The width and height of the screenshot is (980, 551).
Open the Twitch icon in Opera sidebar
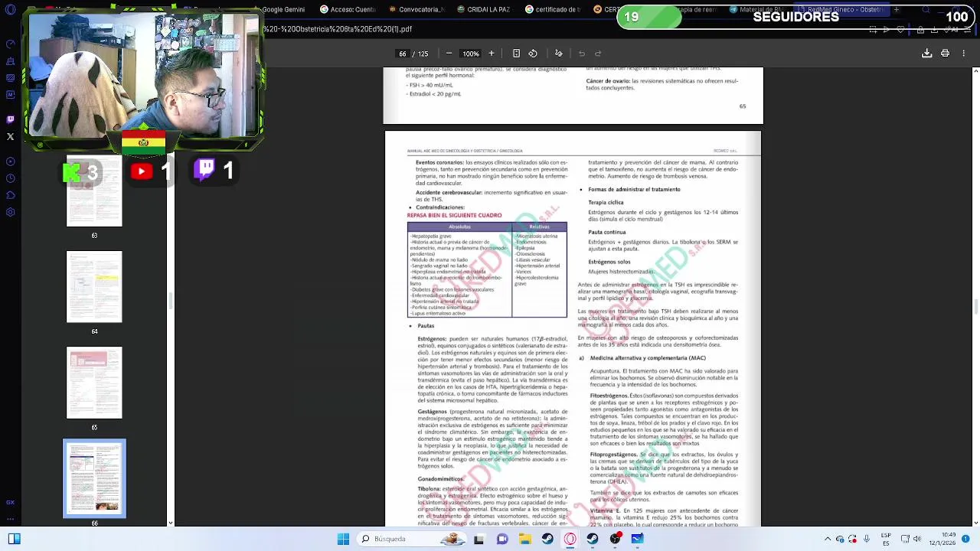[x=10, y=119]
